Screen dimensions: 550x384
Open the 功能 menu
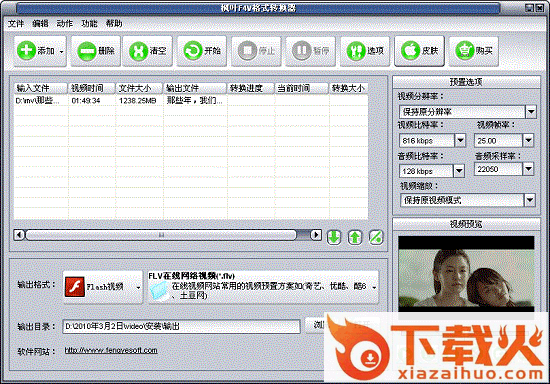tap(89, 23)
